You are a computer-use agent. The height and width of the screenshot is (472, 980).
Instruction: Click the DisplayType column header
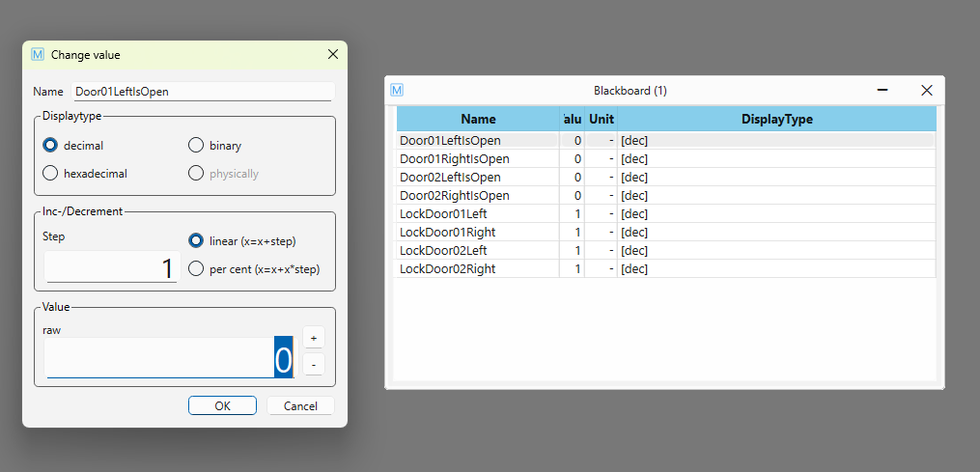pyautogui.click(x=776, y=120)
